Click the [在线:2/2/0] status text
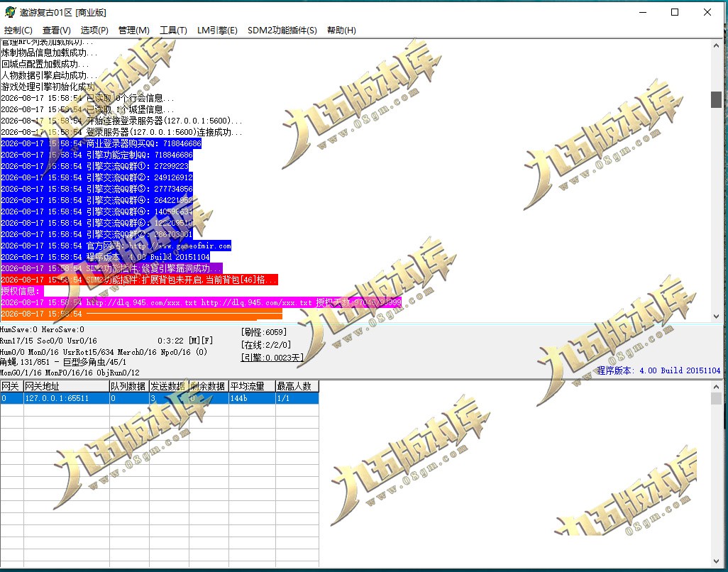This screenshot has height=572, width=728. coord(266,345)
